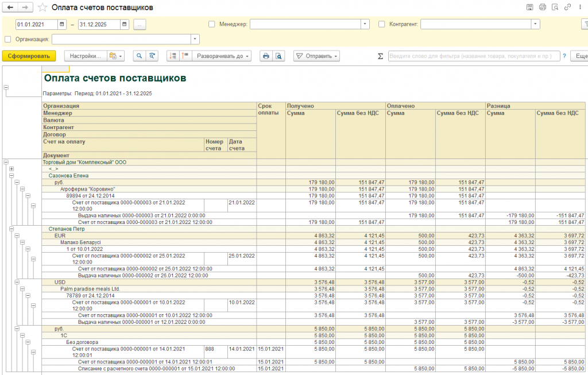Print the report using printer icon

[x=265, y=56]
